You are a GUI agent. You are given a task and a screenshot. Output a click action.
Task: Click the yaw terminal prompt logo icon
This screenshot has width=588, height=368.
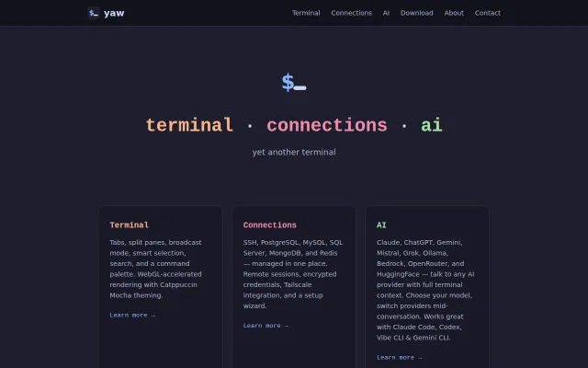(94, 13)
